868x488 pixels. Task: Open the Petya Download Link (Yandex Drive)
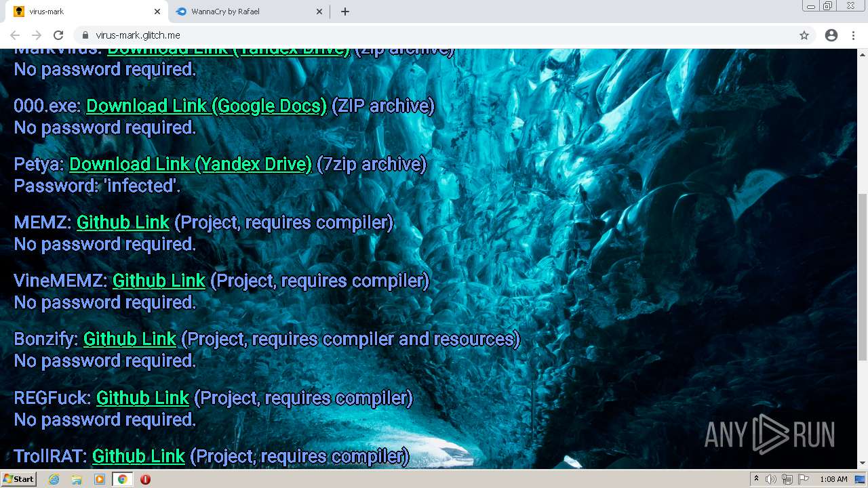pos(191,164)
